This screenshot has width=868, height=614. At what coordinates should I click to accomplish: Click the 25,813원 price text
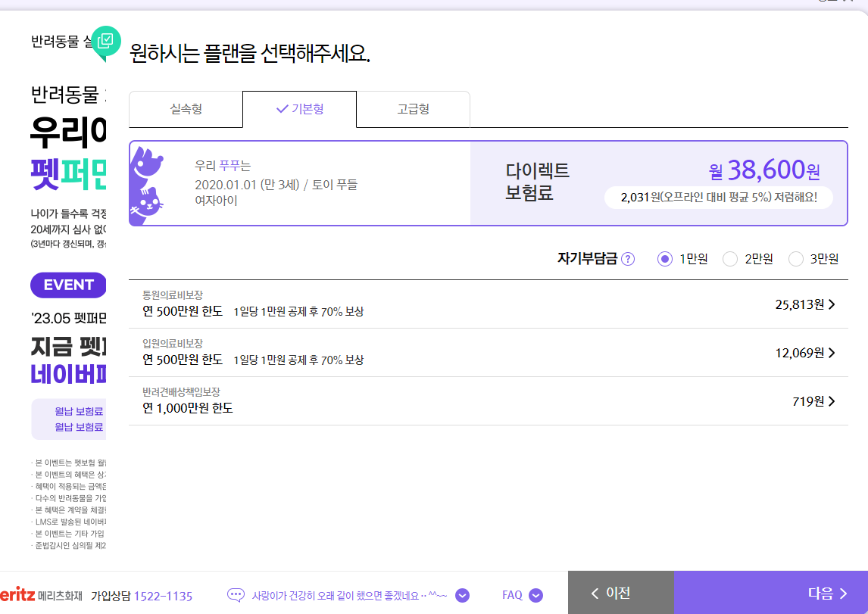pyautogui.click(x=799, y=304)
